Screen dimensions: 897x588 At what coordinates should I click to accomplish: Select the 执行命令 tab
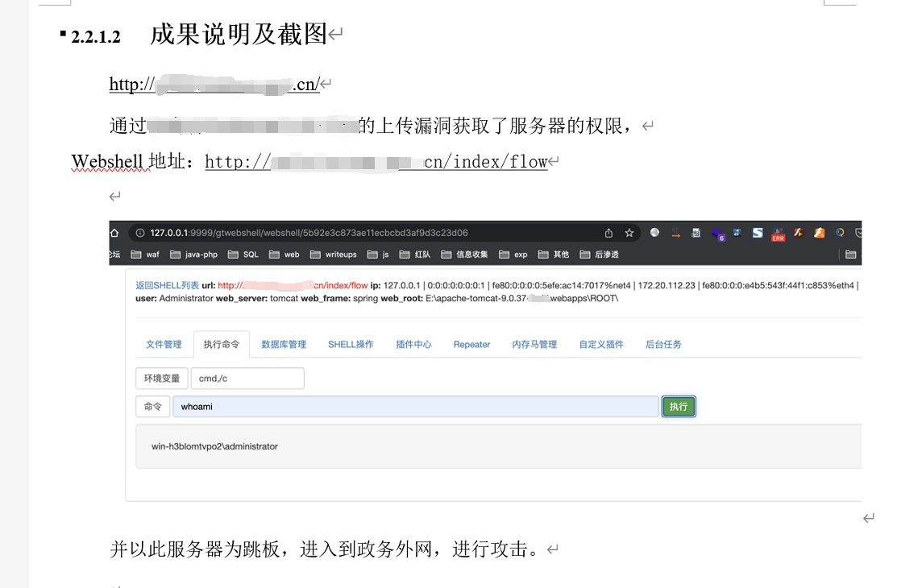click(222, 344)
